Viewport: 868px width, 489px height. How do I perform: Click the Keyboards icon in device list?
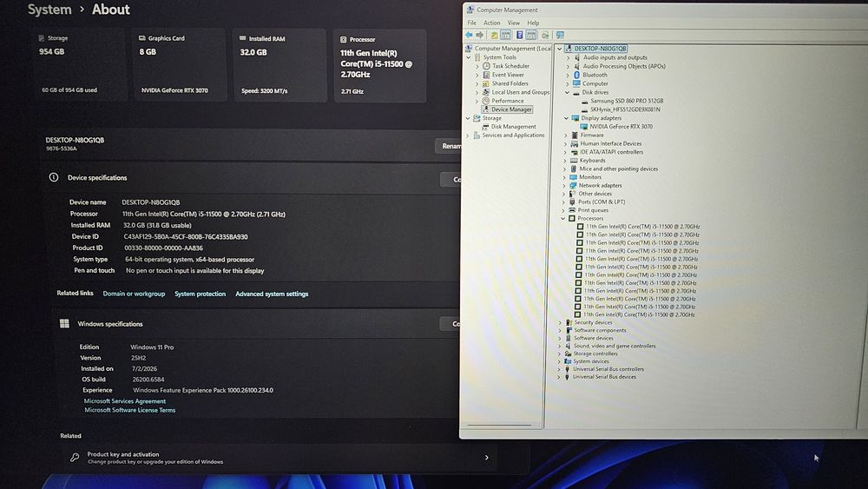point(574,161)
